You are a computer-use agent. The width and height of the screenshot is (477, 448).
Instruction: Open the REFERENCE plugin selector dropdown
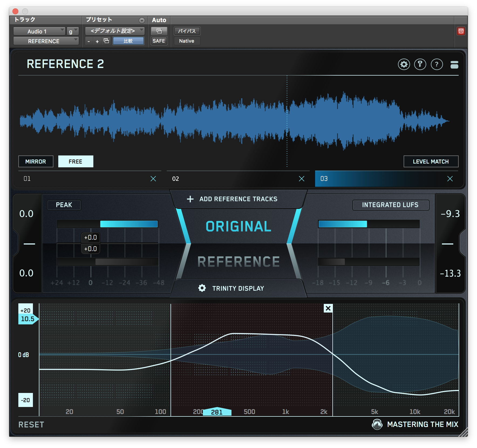pyautogui.click(x=46, y=41)
